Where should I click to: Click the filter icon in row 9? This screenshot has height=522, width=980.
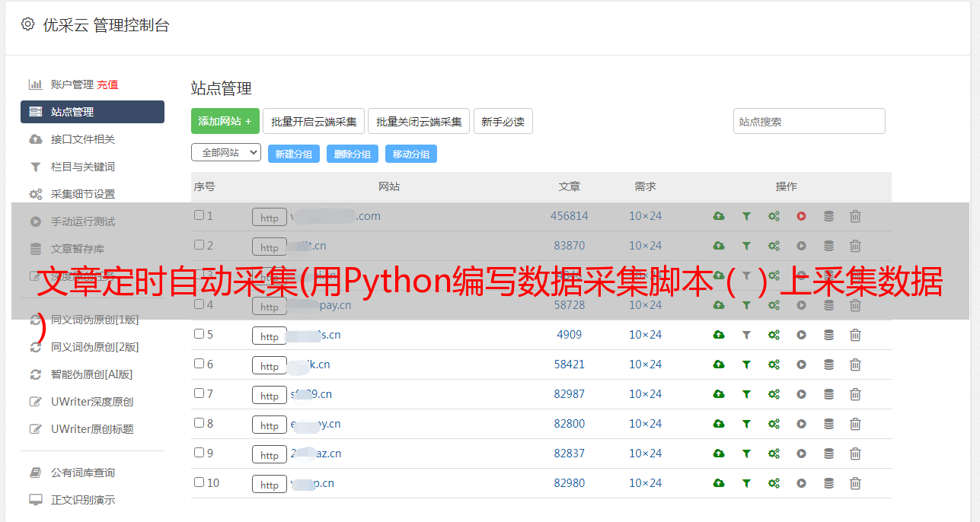(x=746, y=454)
